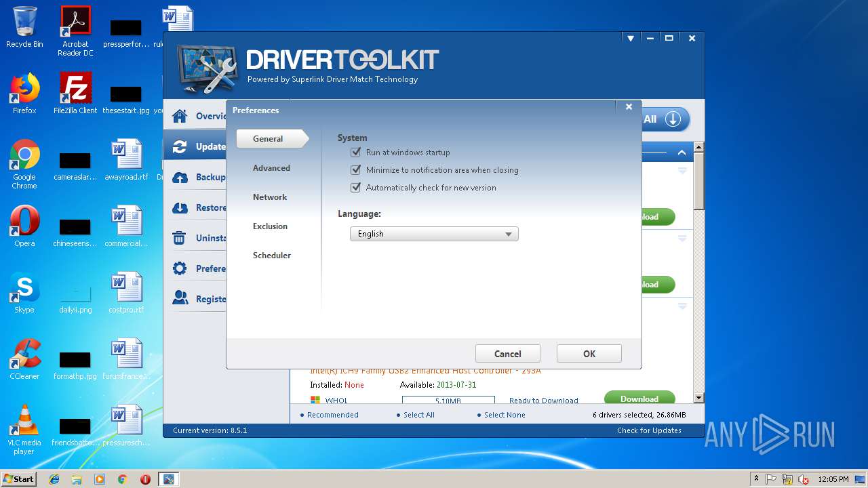This screenshot has width=868, height=488.
Task: Click the 5.10MB download progress bar
Action: [x=448, y=401]
